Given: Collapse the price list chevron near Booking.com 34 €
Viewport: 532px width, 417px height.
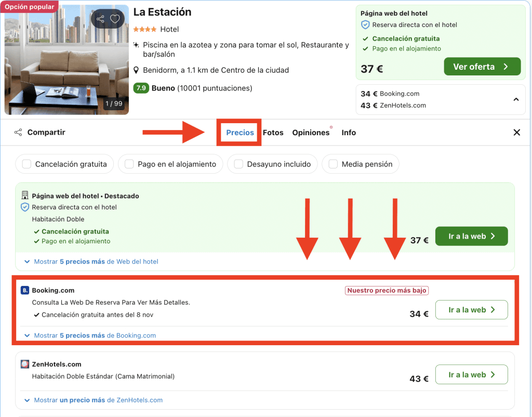Looking at the screenshot, I should point(516,99).
